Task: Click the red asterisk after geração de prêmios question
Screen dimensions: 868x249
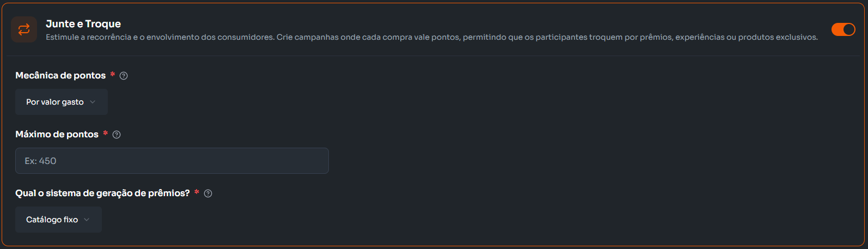Action: [197, 192]
